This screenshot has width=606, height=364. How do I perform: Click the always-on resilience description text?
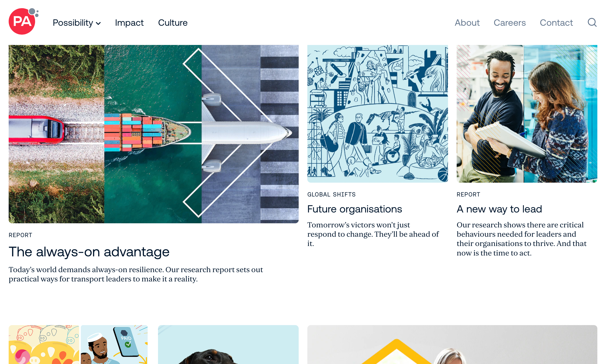[136, 274]
